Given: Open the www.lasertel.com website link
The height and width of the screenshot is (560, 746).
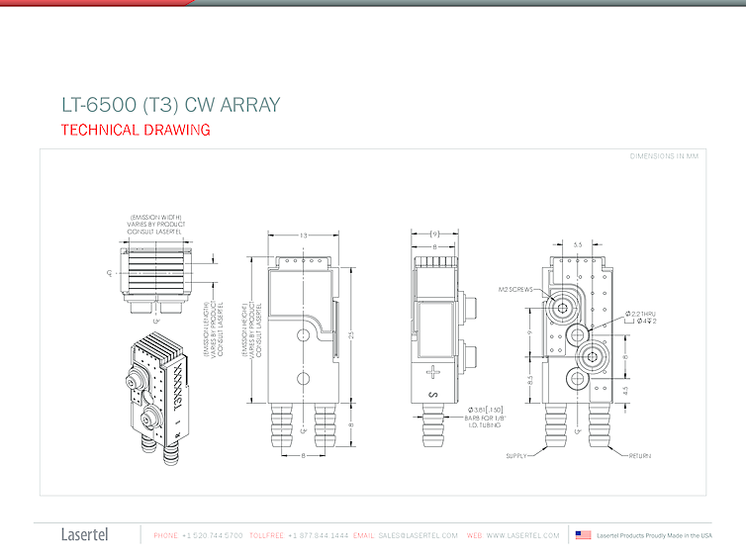Looking at the screenshot, I should click(x=524, y=535).
